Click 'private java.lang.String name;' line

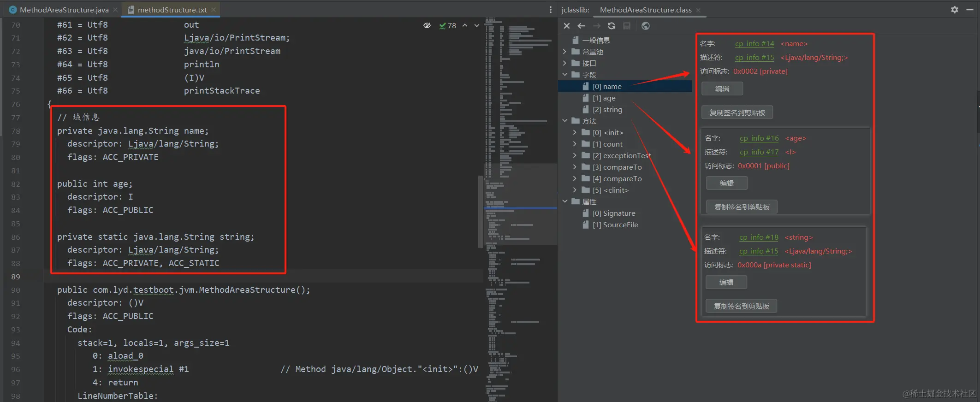133,131
